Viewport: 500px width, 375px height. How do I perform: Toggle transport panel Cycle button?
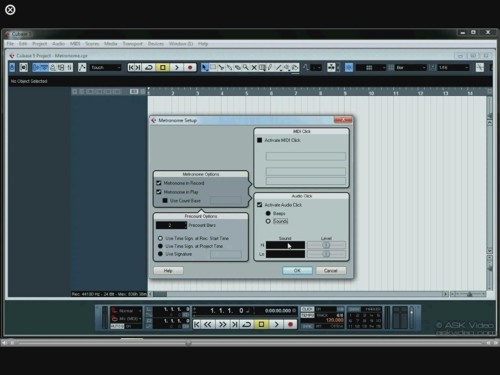pyautogui.click(x=247, y=324)
